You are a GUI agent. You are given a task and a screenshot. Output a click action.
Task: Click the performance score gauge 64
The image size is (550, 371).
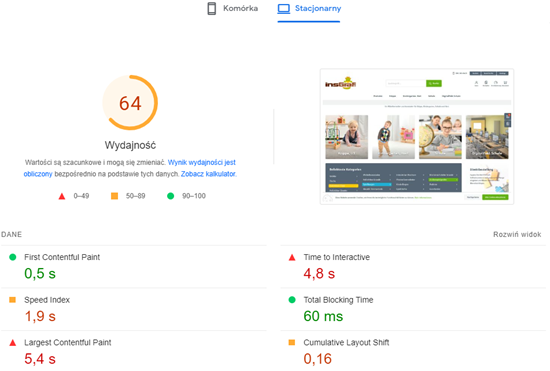[x=130, y=103]
